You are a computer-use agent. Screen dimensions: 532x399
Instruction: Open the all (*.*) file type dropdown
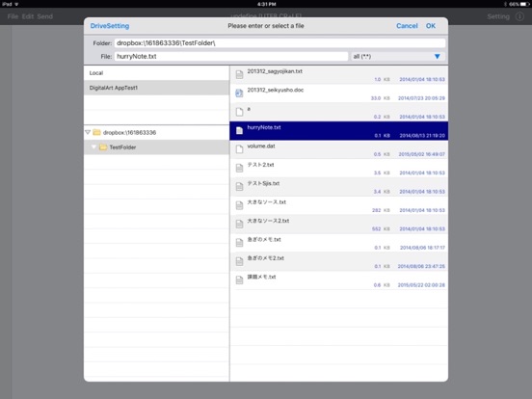point(398,56)
